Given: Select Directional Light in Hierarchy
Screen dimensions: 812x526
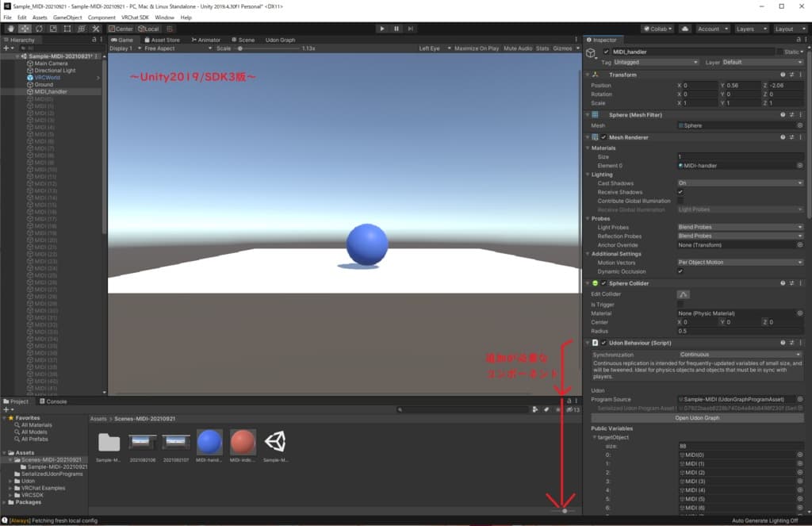Looking at the screenshot, I should (56, 71).
